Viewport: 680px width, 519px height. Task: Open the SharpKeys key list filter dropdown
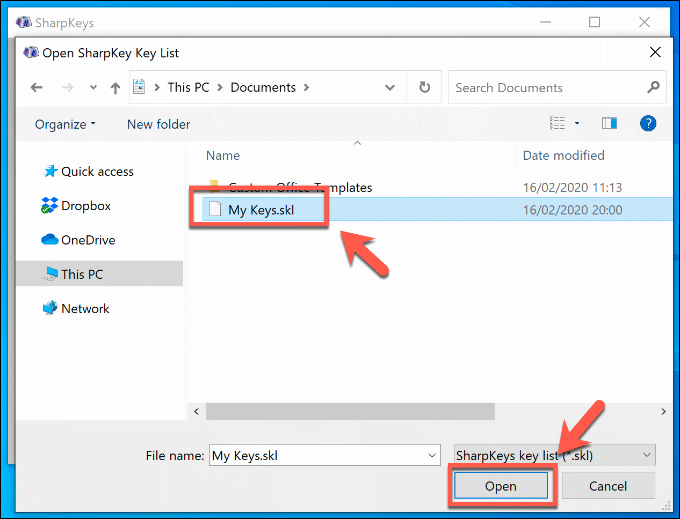click(555, 455)
